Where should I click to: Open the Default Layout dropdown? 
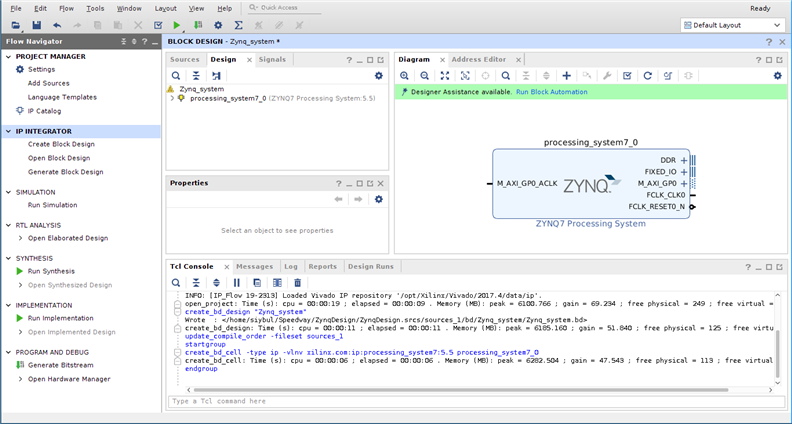[732, 24]
